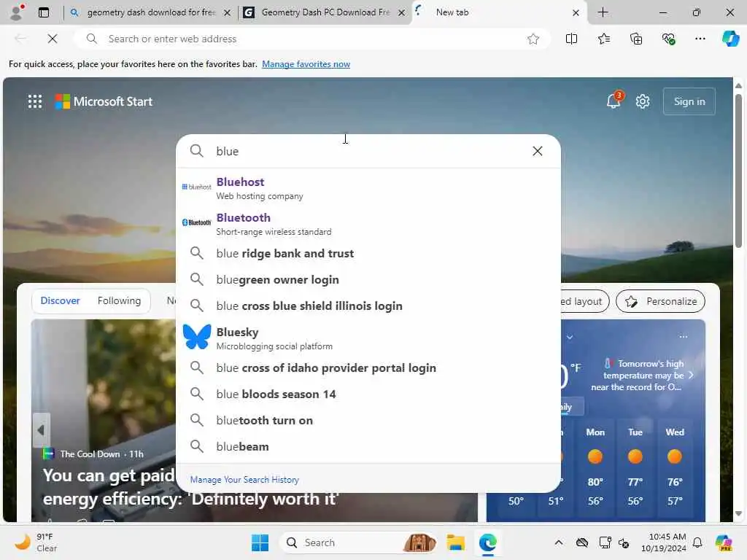Open Microsoft Start page settings gear

pos(642,101)
